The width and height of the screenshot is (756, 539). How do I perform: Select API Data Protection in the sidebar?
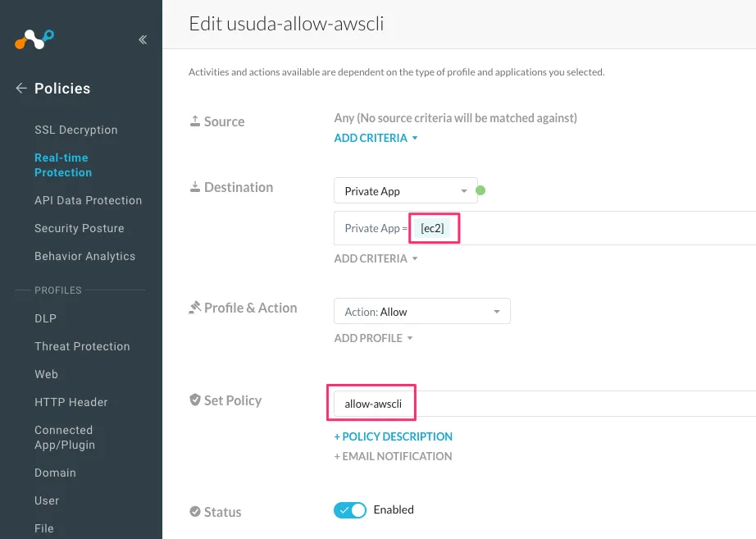[88, 200]
